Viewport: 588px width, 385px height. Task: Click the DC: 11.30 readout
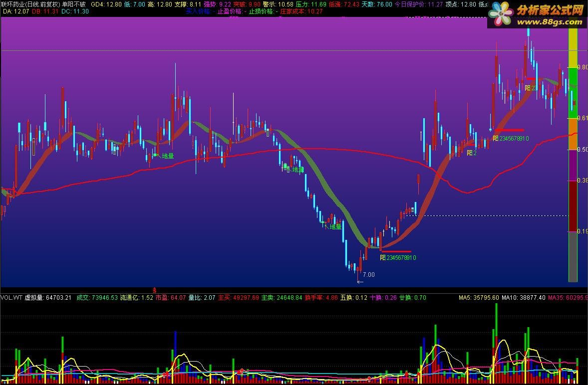pyautogui.click(x=75, y=11)
